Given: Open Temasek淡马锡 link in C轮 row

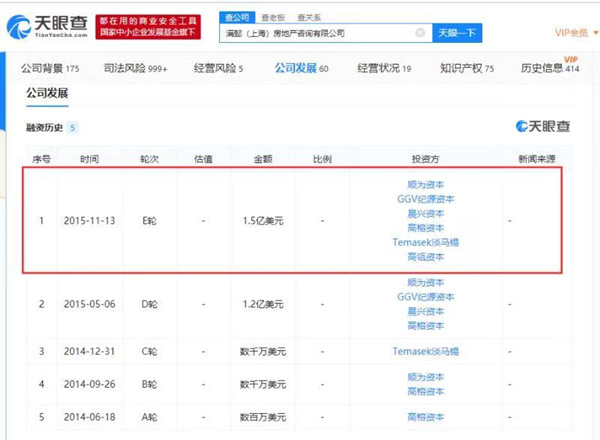Looking at the screenshot, I should (426, 352).
